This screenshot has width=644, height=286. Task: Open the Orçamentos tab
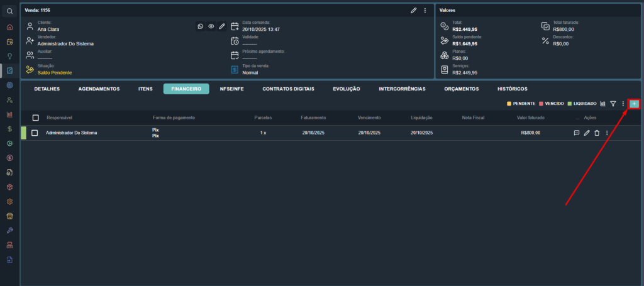[461, 89]
